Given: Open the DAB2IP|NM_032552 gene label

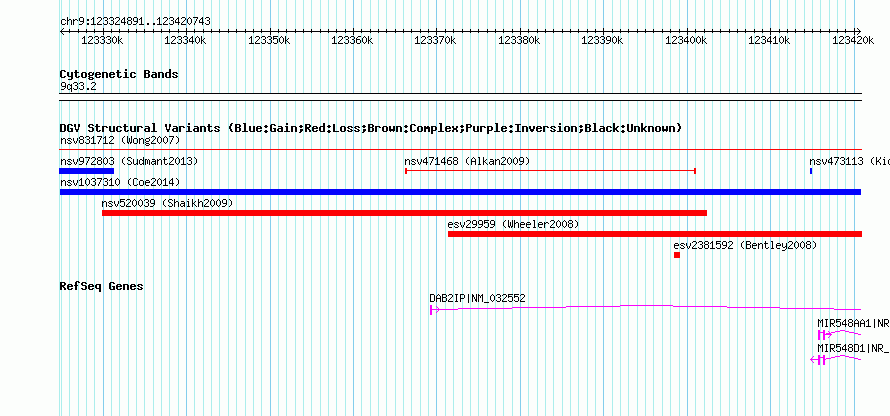Looking at the screenshot, I should click(477, 298).
